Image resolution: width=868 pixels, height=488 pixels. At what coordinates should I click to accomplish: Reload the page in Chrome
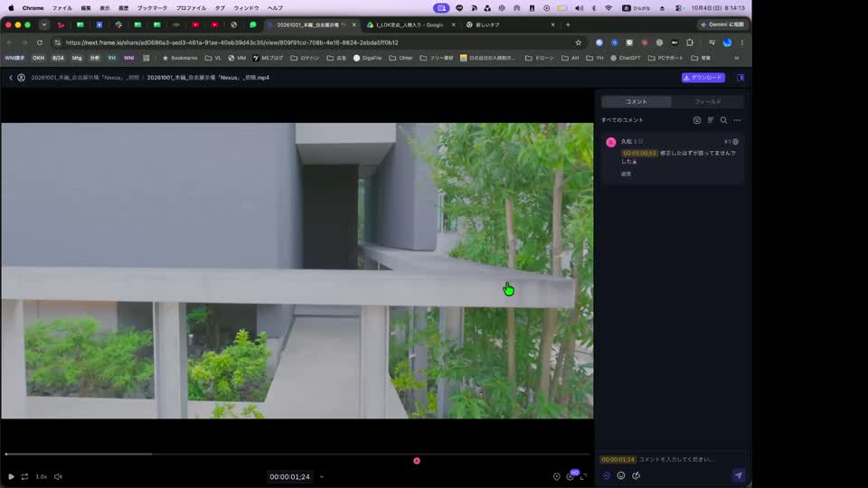[40, 42]
